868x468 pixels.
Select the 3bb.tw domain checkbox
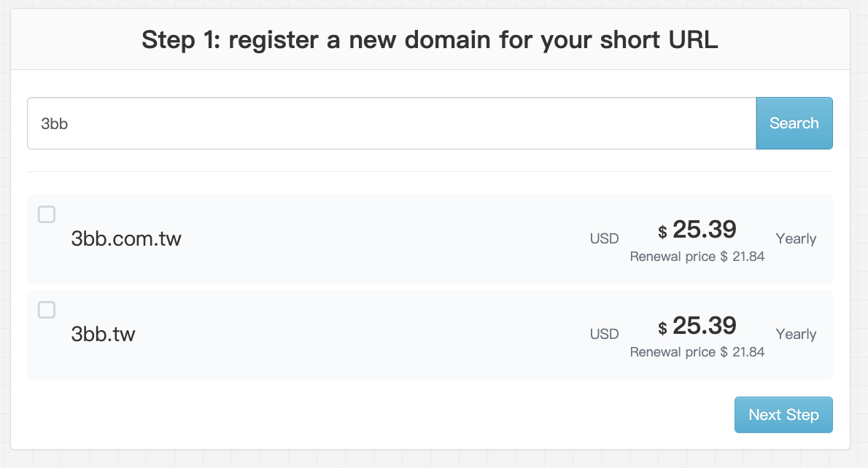[47, 310]
